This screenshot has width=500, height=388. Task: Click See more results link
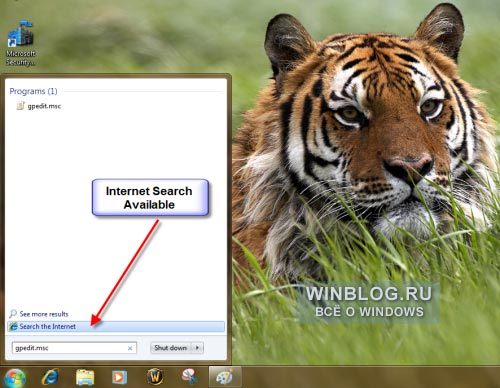point(44,314)
